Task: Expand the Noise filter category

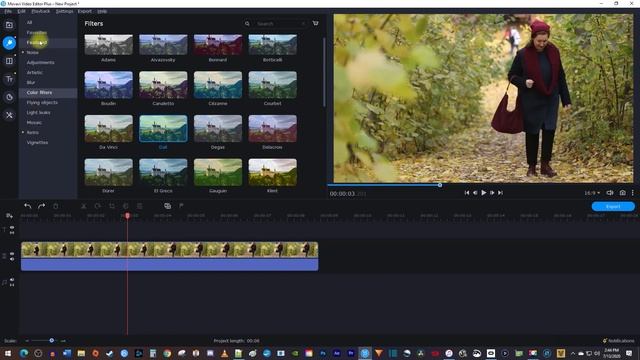Action: [x=23, y=52]
